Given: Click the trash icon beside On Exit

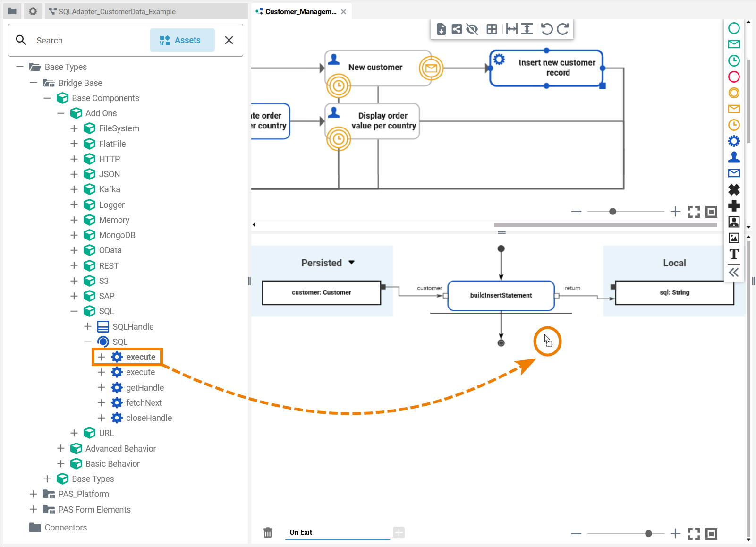Looking at the screenshot, I should (x=268, y=532).
